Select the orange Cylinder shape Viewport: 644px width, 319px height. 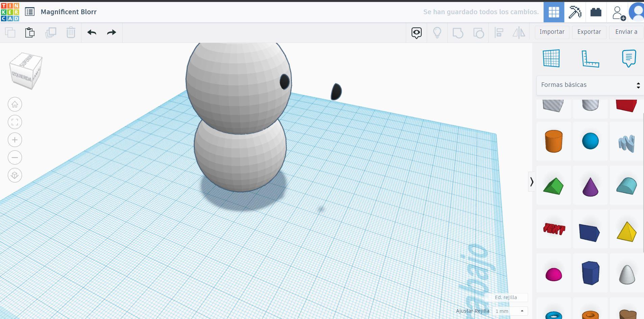click(554, 141)
